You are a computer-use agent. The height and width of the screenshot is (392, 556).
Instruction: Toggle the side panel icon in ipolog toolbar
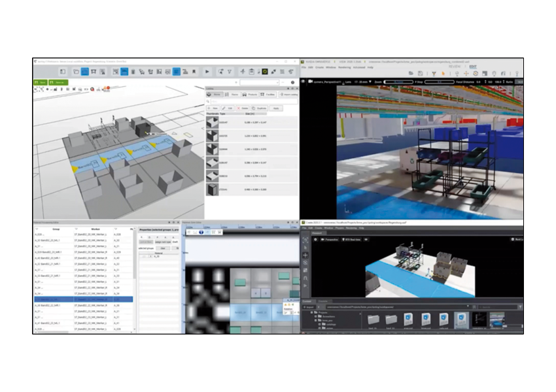click(63, 71)
